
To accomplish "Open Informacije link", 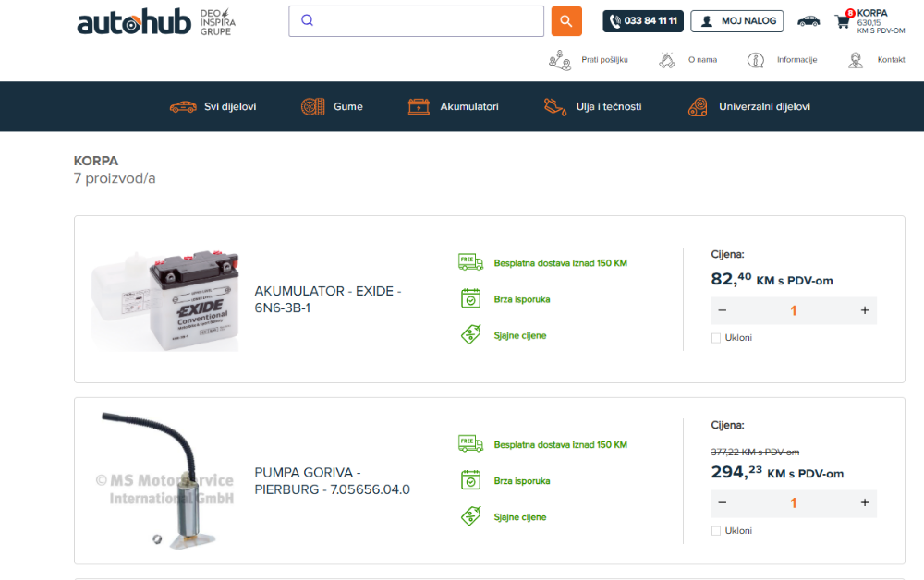I will point(796,60).
